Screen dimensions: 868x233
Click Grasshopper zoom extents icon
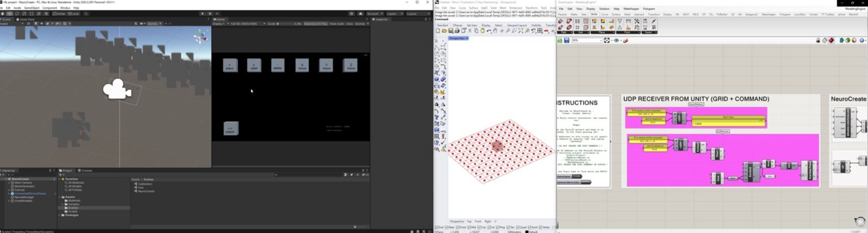pyautogui.click(x=607, y=40)
